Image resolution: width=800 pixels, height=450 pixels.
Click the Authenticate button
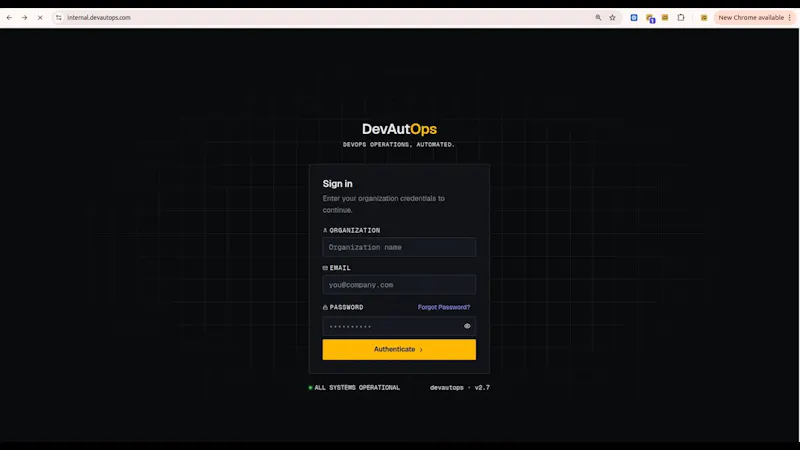(399, 349)
